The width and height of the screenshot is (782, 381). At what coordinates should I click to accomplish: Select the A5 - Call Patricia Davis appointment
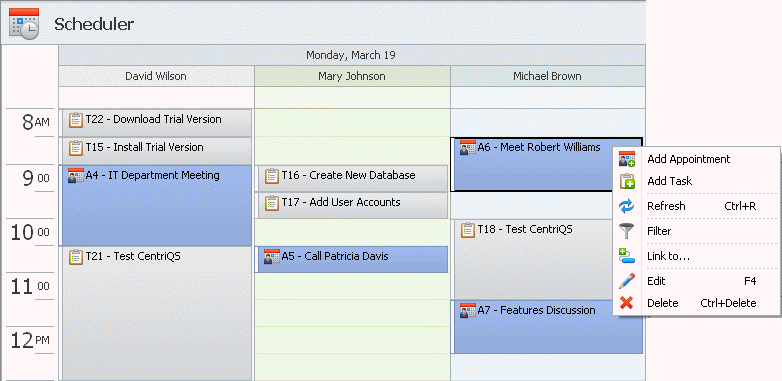(x=352, y=259)
